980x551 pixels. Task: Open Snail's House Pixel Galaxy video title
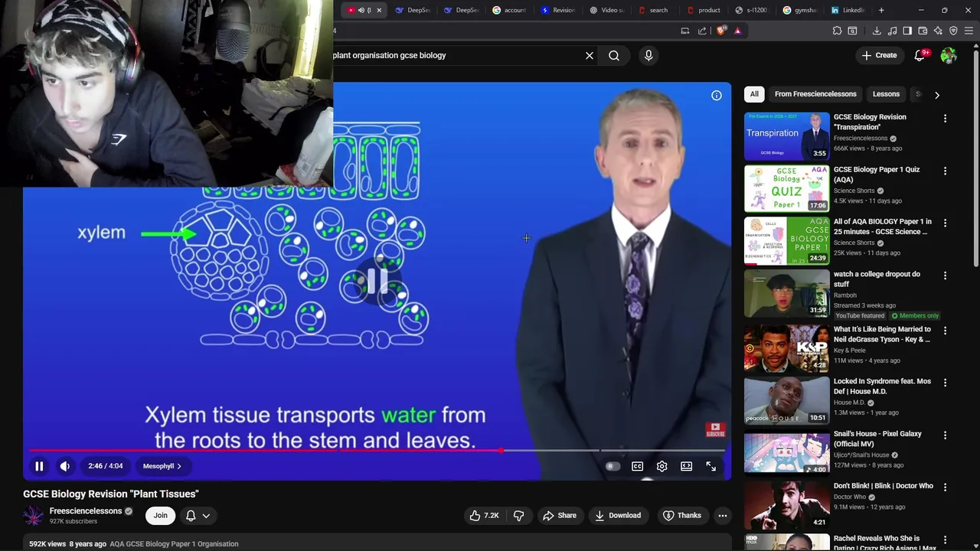tap(877, 439)
